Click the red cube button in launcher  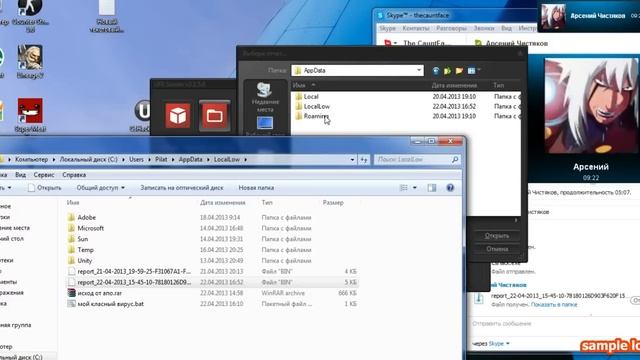(x=178, y=116)
